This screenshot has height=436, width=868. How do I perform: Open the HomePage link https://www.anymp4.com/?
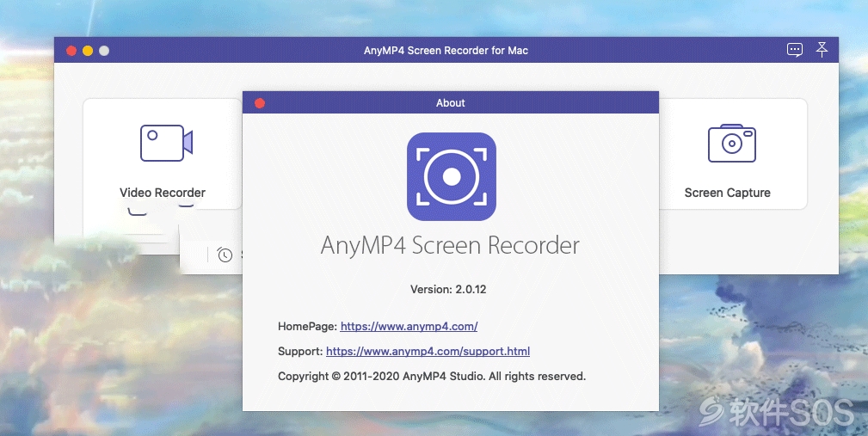point(409,327)
